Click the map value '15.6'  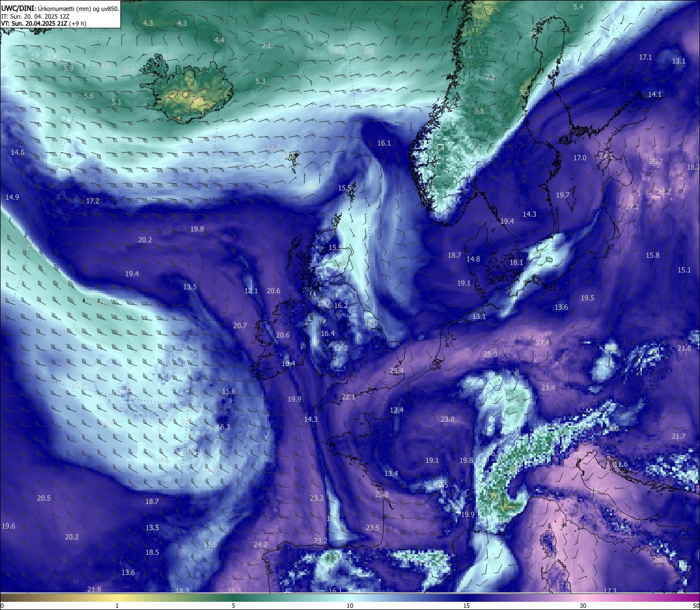[x=229, y=392]
